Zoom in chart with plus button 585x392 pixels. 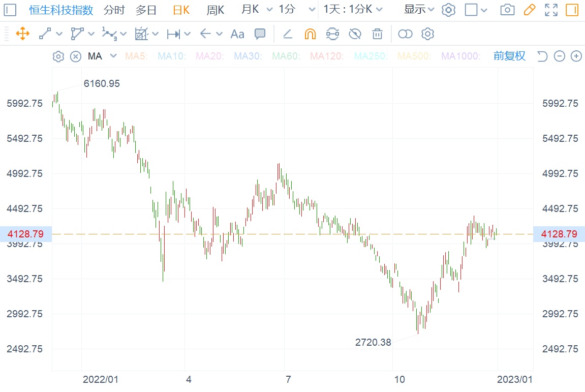point(576,56)
